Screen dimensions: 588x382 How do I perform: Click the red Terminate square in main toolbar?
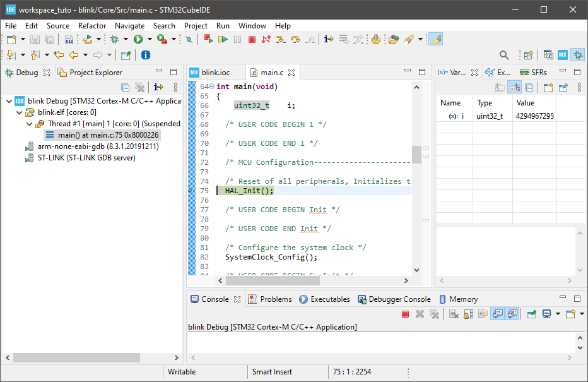click(252, 39)
